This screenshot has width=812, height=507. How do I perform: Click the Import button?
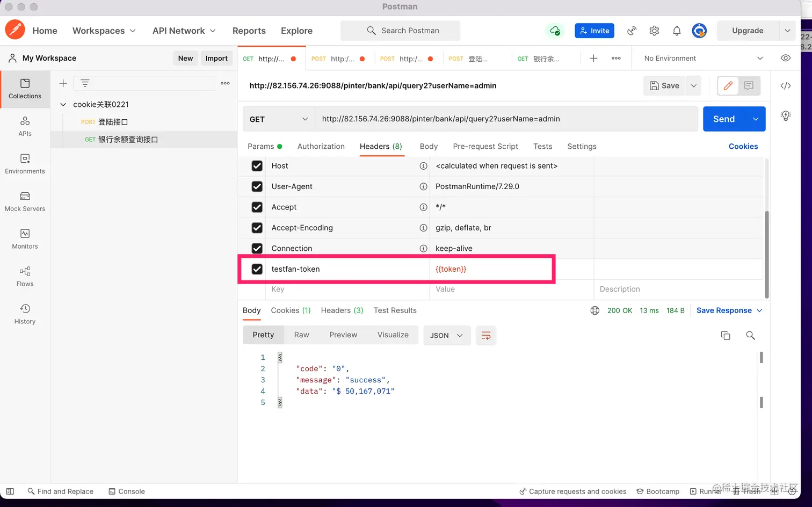point(216,58)
